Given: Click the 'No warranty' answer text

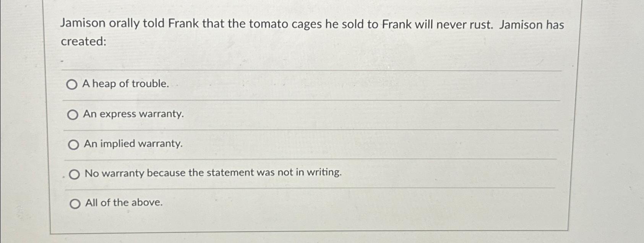Looking at the screenshot, I should tap(213, 173).
